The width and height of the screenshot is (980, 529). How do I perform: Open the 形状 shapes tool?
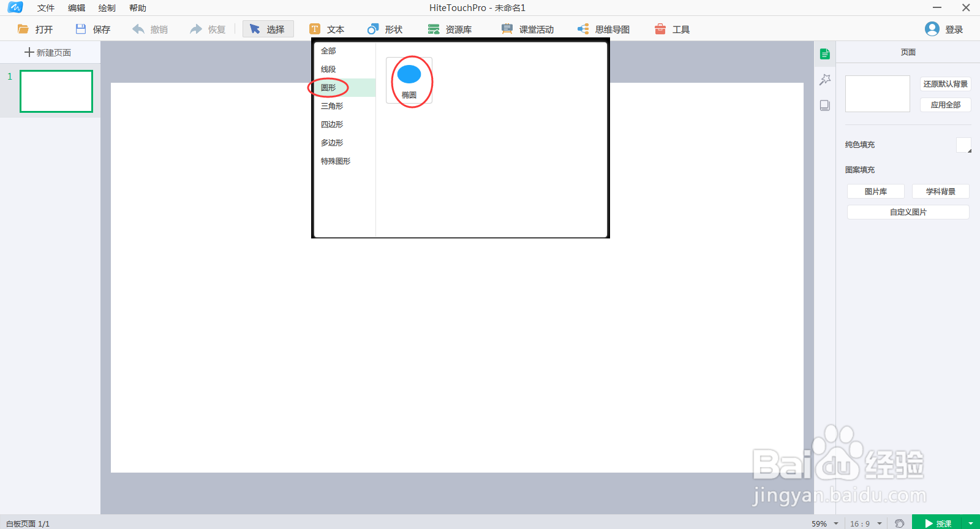point(385,29)
